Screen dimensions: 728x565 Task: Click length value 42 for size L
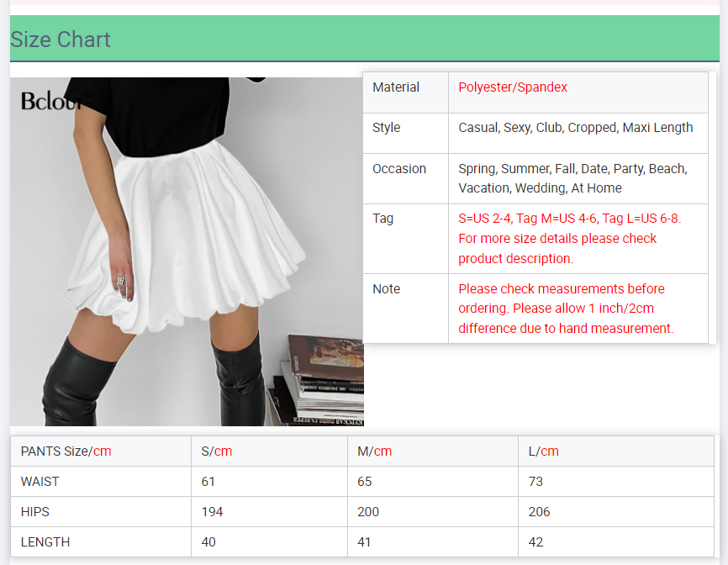[x=615, y=541]
